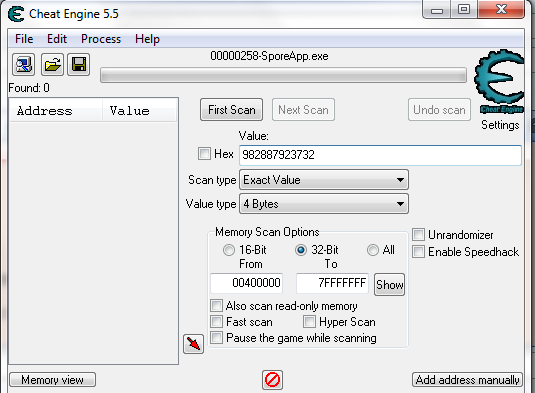
Task: Choose the All memory range option
Action: [373, 250]
